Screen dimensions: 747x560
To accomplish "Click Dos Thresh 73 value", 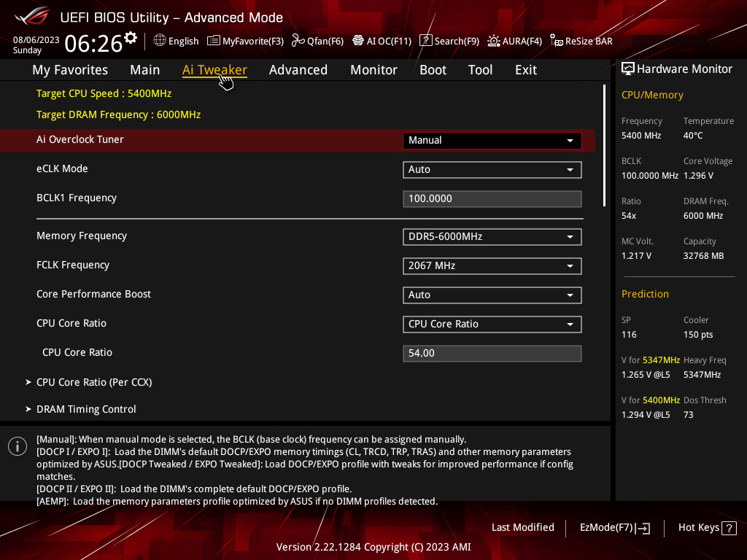I will [x=689, y=415].
